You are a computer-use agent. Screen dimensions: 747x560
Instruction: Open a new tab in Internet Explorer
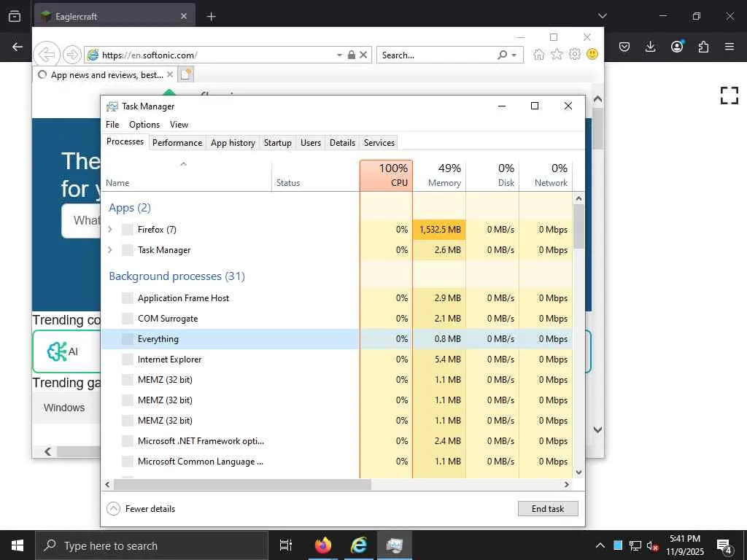coord(185,75)
